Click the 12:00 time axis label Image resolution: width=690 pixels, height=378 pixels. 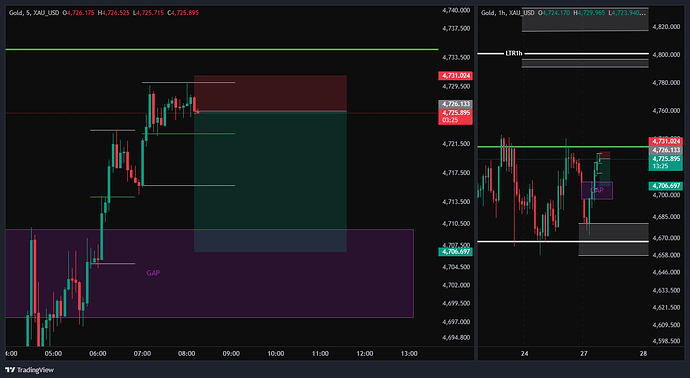pos(365,353)
